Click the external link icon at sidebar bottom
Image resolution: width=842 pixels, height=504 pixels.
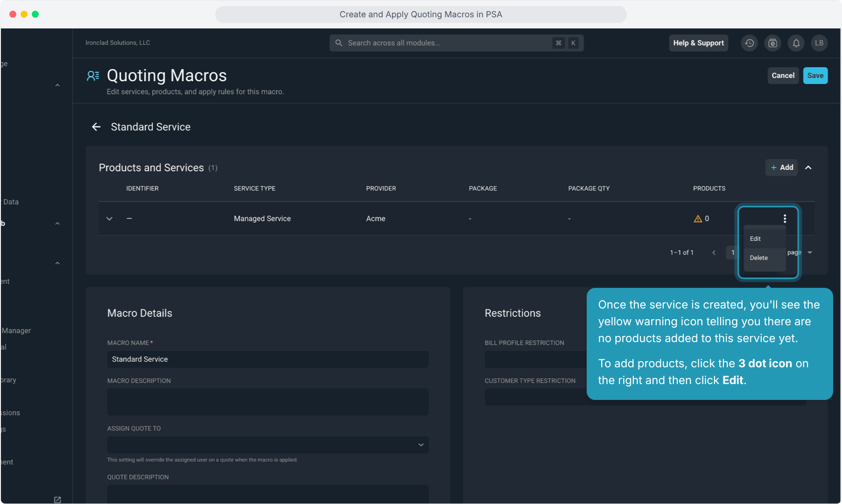pyautogui.click(x=57, y=500)
